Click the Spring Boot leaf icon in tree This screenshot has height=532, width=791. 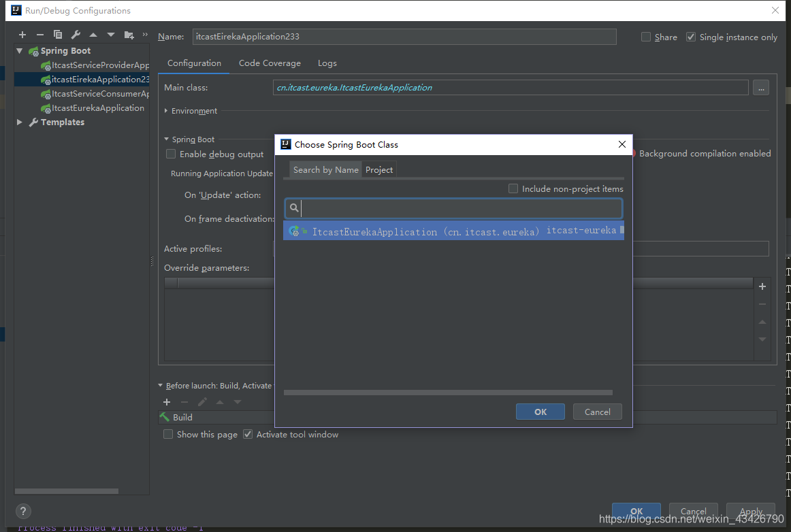pos(34,51)
